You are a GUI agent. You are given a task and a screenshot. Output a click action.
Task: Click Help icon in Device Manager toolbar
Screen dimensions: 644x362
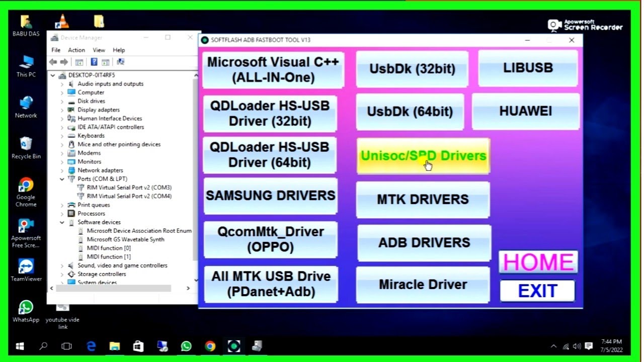point(94,62)
